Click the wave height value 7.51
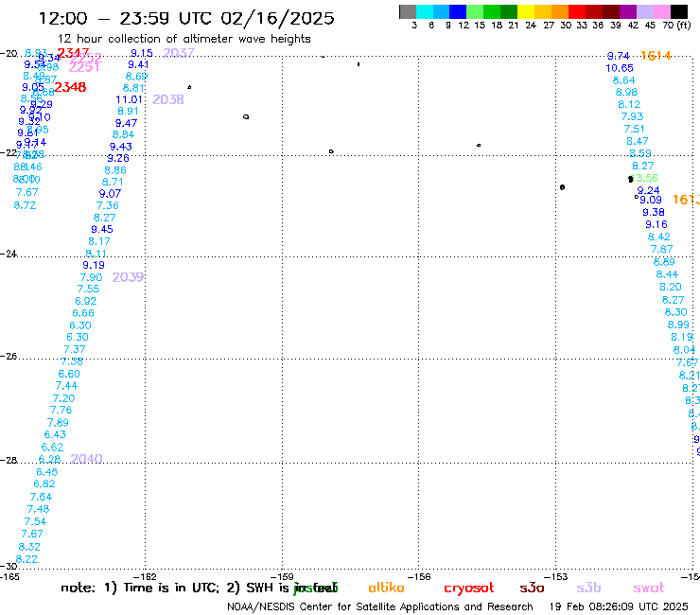The width and height of the screenshot is (700, 615). [635, 129]
